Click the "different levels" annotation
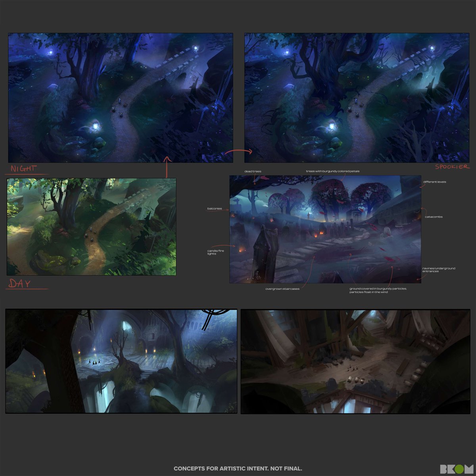 coord(435,182)
